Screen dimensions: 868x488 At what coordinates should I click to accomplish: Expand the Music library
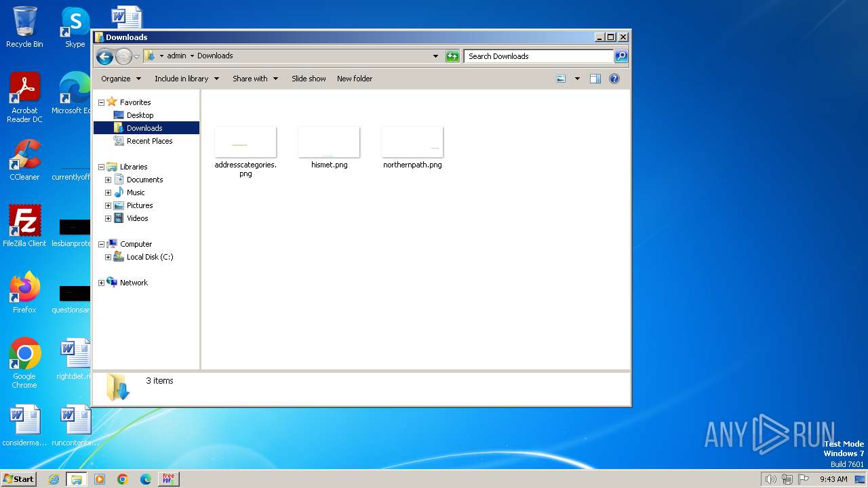pyautogui.click(x=108, y=192)
